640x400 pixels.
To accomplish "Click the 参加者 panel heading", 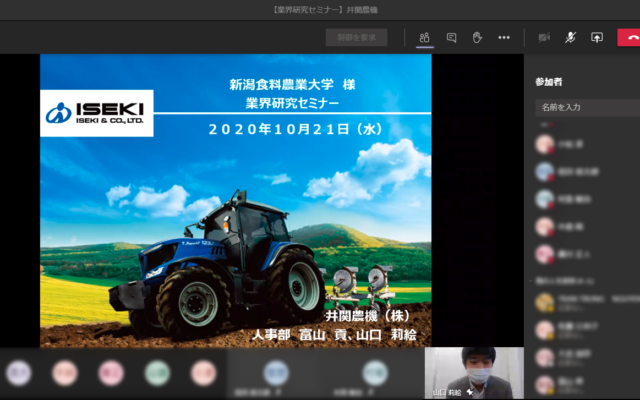I will 549,82.
